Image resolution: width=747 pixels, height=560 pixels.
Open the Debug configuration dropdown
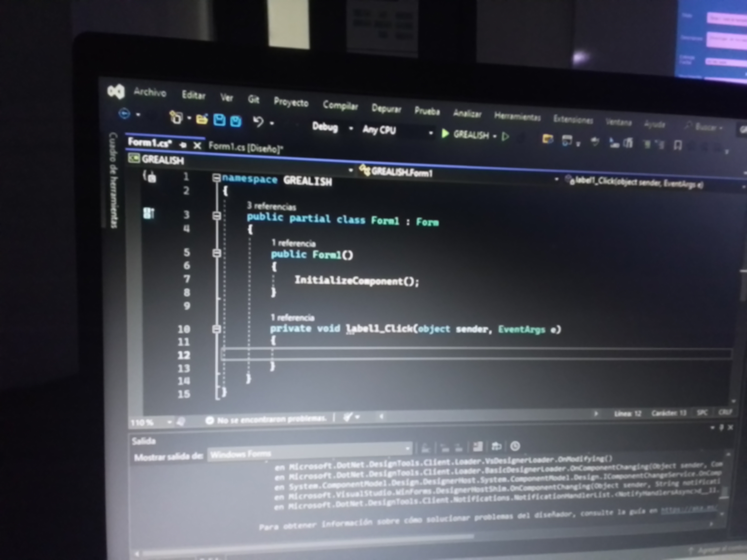pos(351,129)
